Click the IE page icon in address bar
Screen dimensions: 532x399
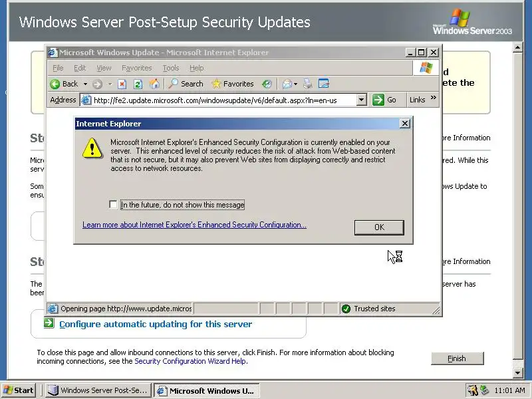[86, 100]
